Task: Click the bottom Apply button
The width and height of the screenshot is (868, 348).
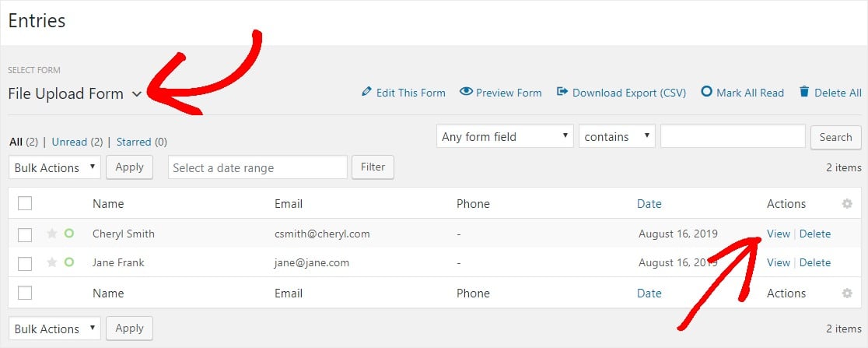Action: [130, 328]
